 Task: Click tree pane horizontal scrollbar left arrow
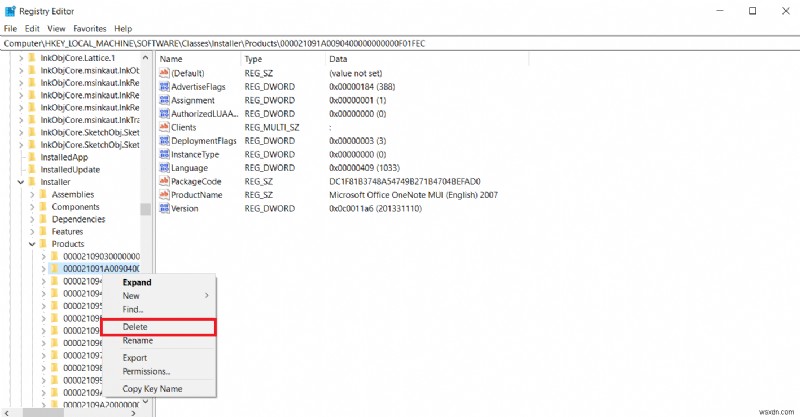coord(7,412)
